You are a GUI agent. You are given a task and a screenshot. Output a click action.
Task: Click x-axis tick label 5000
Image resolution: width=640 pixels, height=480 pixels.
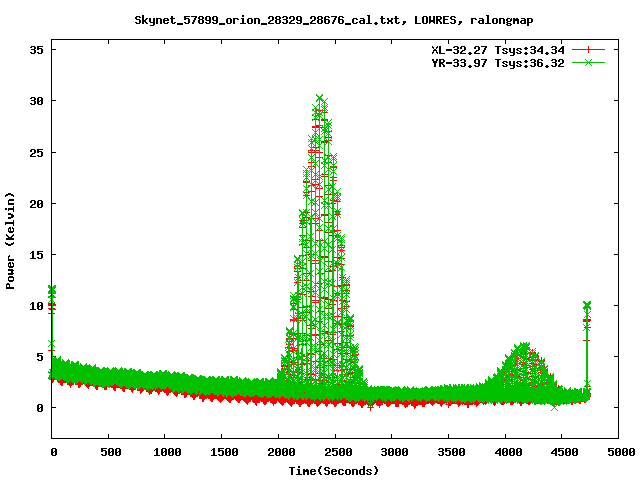click(621, 452)
